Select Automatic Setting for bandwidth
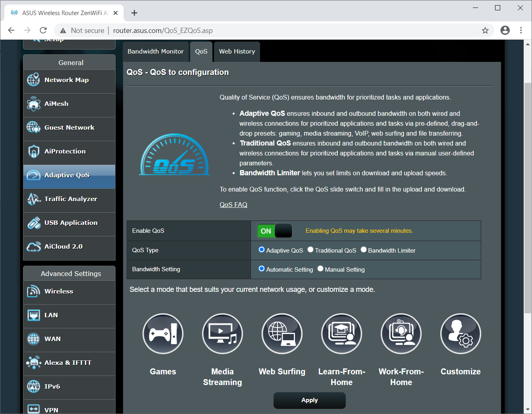The width and height of the screenshot is (532, 414). point(262,269)
